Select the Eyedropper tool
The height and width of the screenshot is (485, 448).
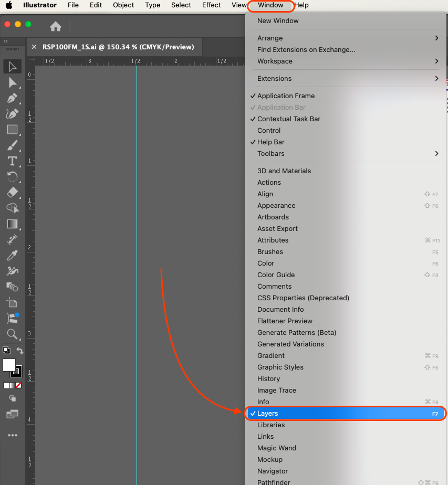(13, 256)
